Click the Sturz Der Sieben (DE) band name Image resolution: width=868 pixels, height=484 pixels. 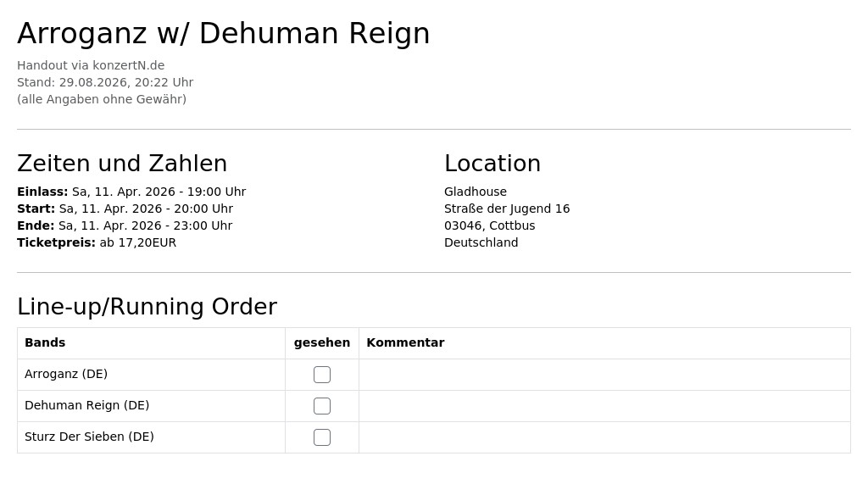pyautogui.click(x=89, y=437)
